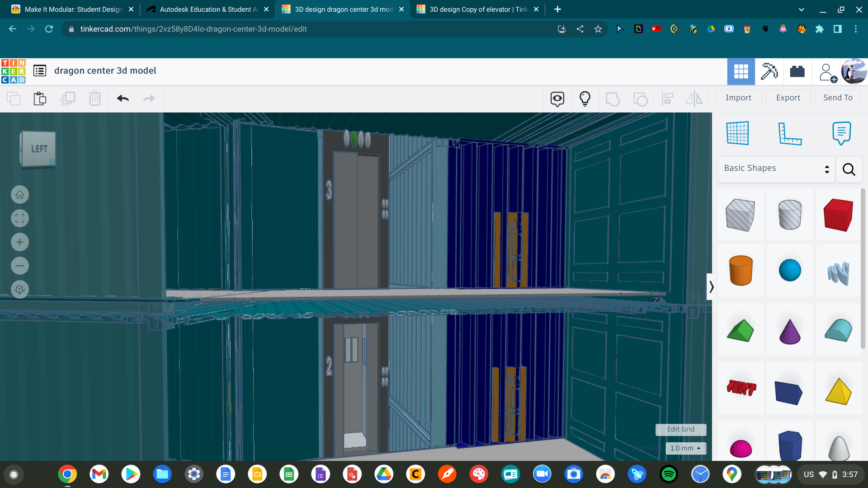Image resolution: width=868 pixels, height=488 pixels.
Task: Click the Mirror tool icon
Action: [x=694, y=99]
